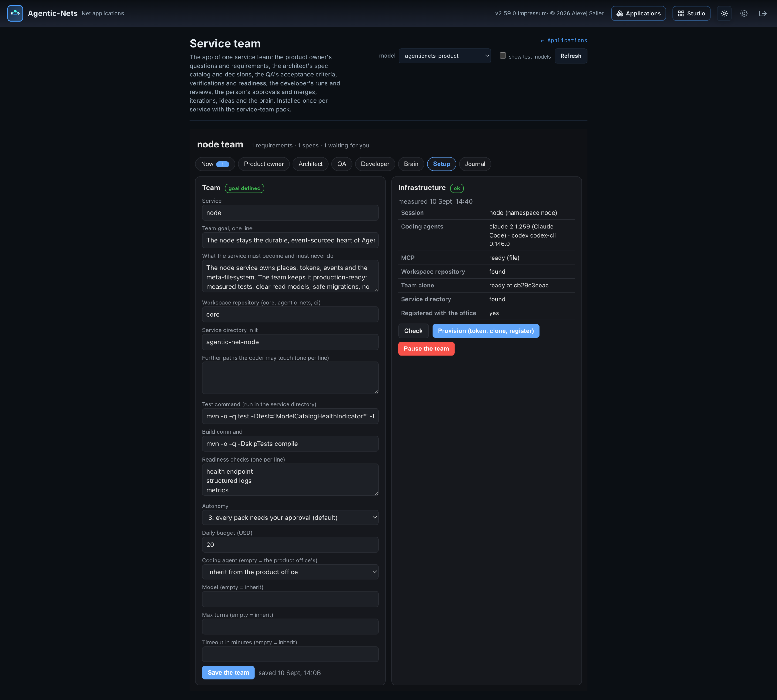Switch to the Developer tab
Image resolution: width=777 pixels, height=700 pixels.
(375, 164)
